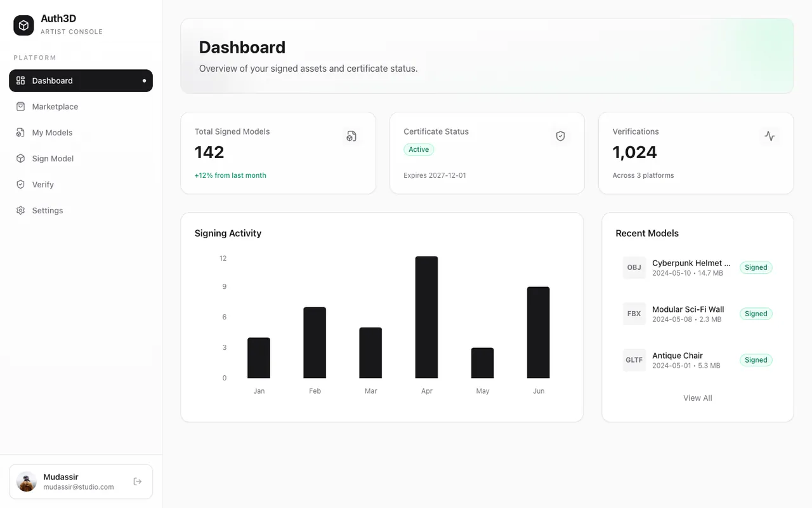Click the Signed badge for Cyberpunk Helmet

(756, 267)
